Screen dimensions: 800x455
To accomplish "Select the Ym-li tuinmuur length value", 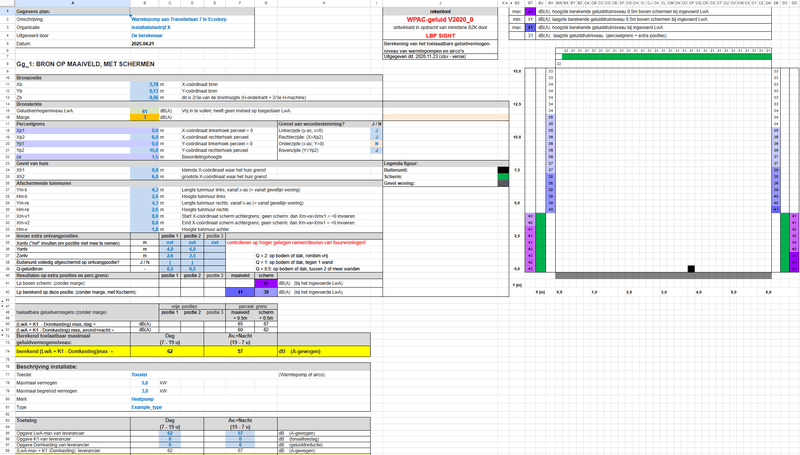I will coord(144,190).
